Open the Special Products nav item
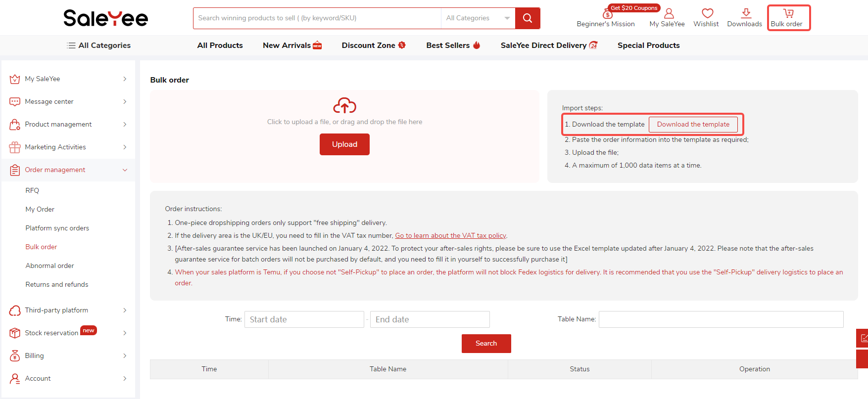 tap(648, 45)
